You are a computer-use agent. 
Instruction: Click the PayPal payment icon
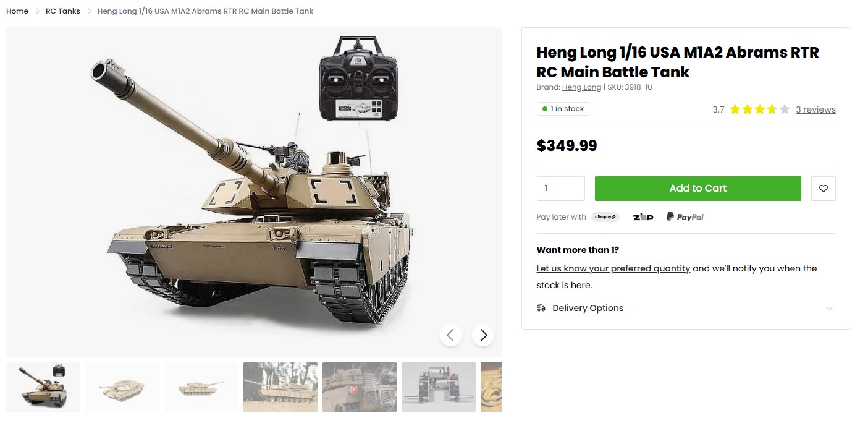685,216
